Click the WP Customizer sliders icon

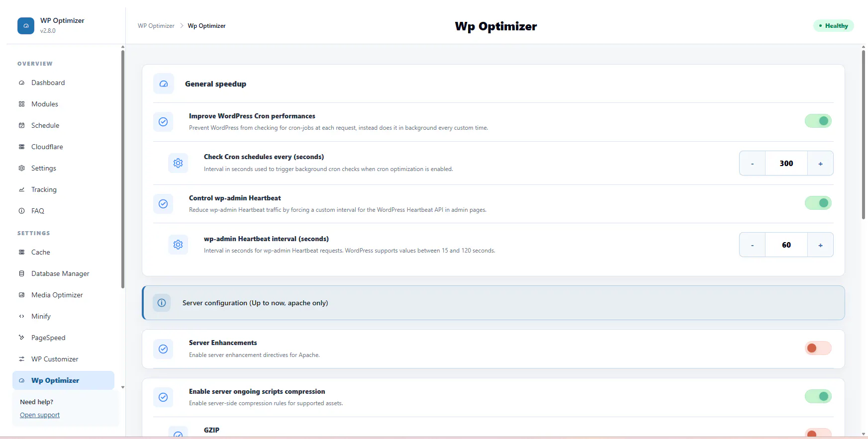[21, 359]
